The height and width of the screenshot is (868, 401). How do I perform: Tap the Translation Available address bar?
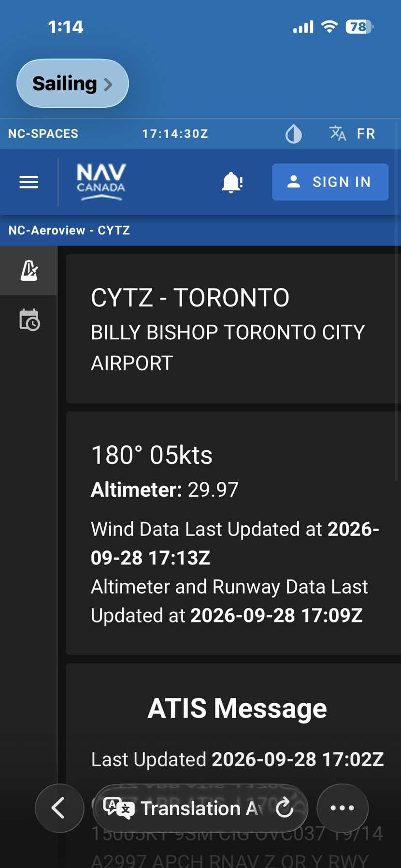[x=200, y=808]
